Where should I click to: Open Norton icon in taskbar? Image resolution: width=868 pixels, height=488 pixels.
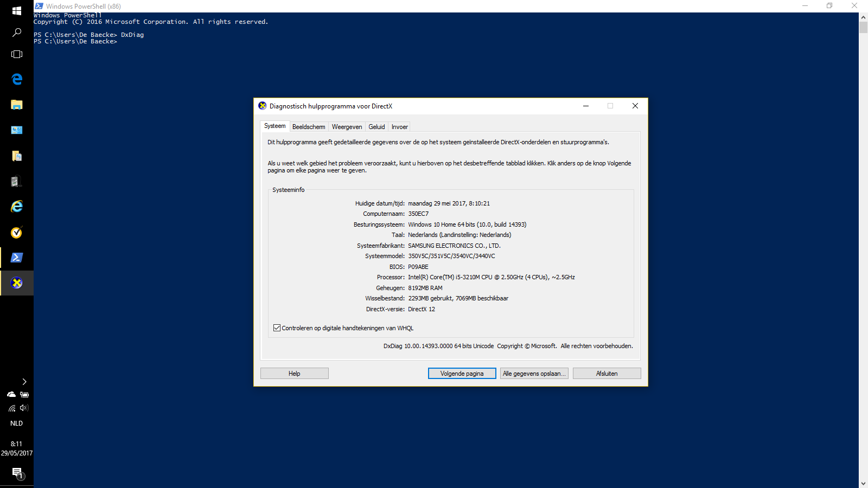point(17,232)
